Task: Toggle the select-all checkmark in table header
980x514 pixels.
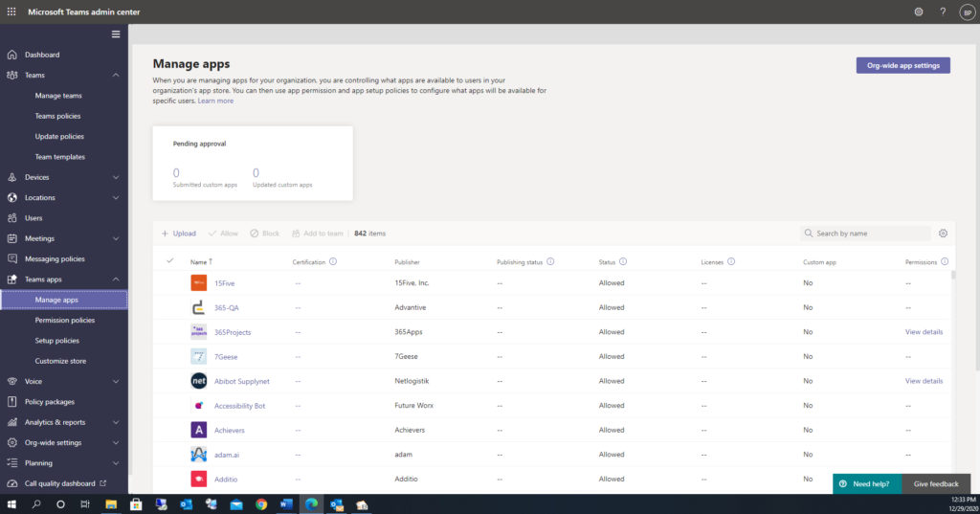Action: [x=170, y=260]
